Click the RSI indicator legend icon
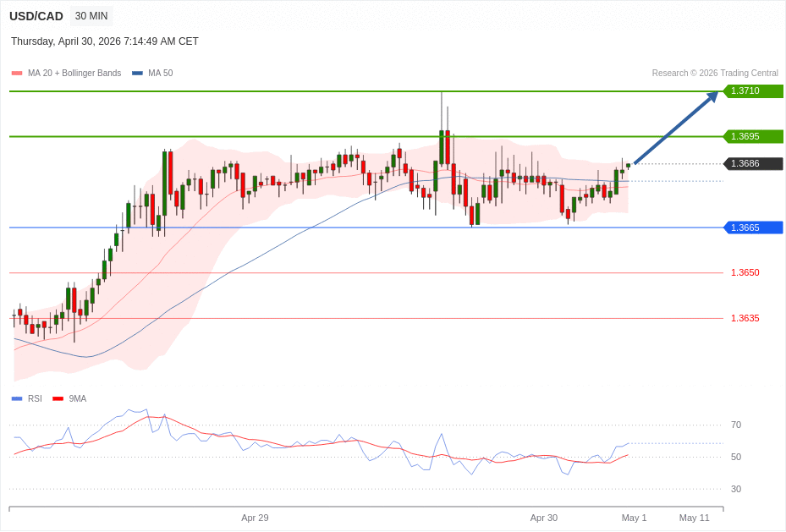Image resolution: width=786 pixels, height=532 pixels. pos(15,398)
